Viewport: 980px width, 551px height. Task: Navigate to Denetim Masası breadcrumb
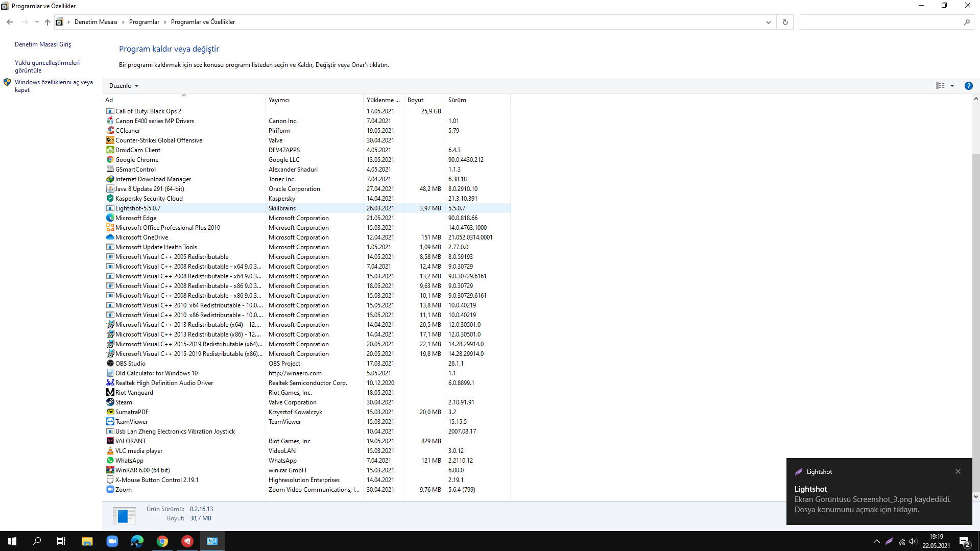pos(96,22)
